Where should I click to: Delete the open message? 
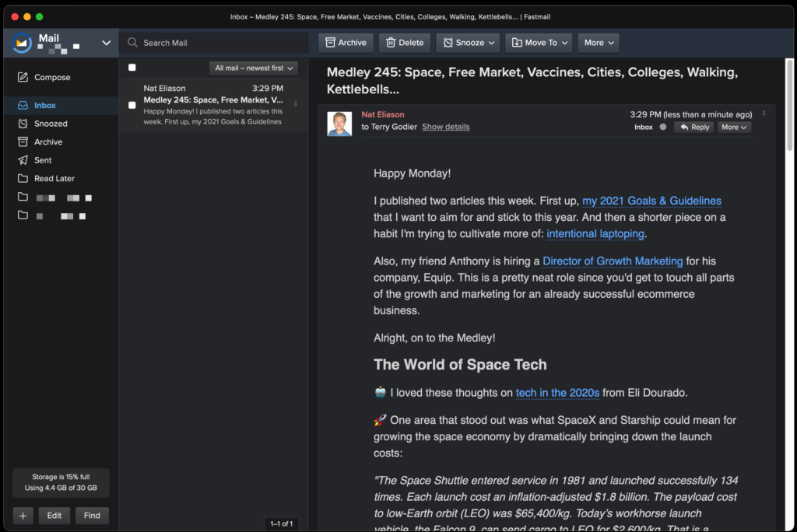point(405,43)
